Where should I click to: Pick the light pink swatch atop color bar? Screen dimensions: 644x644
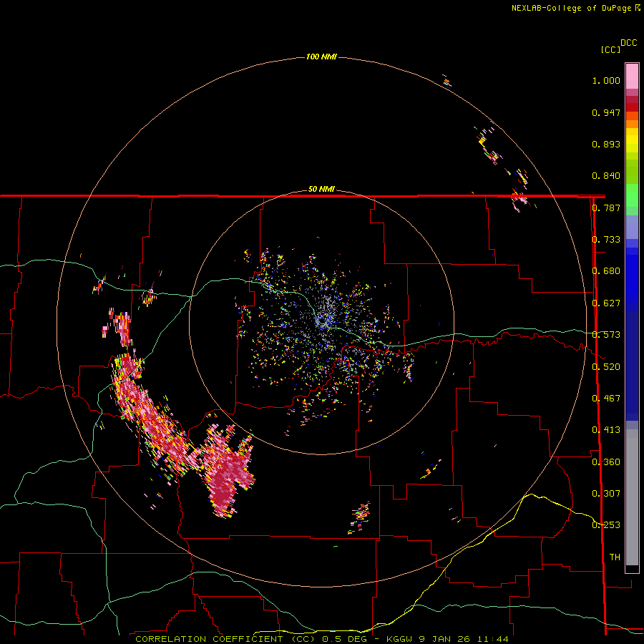click(x=632, y=76)
